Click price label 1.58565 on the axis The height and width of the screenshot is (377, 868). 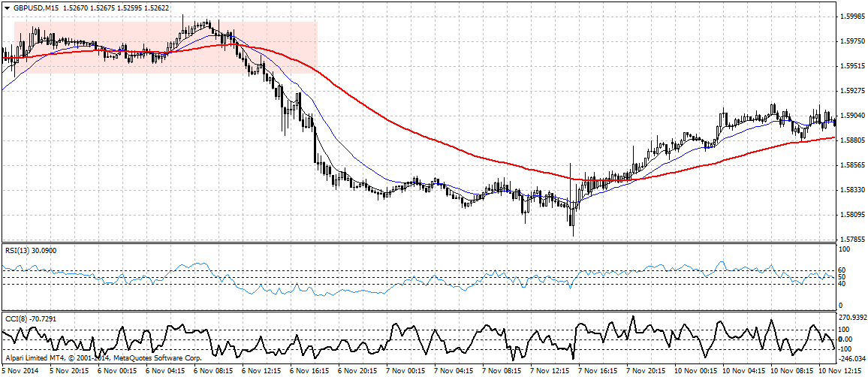coord(851,165)
